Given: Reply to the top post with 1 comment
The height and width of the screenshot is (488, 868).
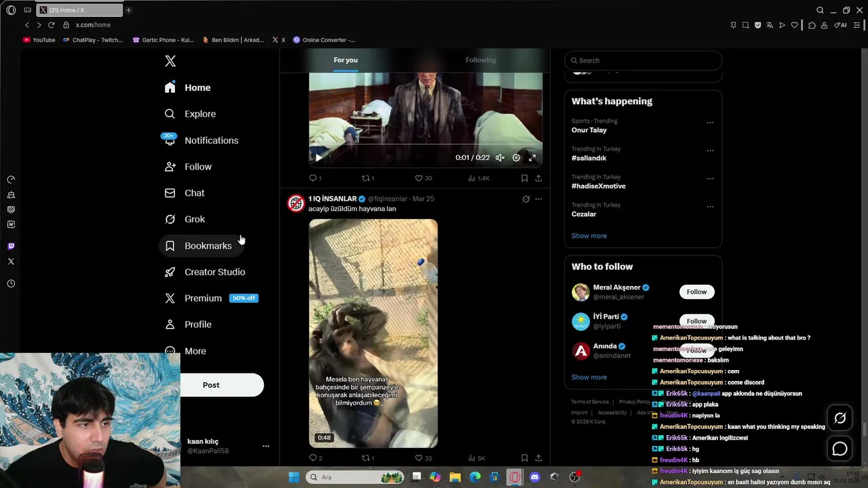Looking at the screenshot, I should coord(315,178).
